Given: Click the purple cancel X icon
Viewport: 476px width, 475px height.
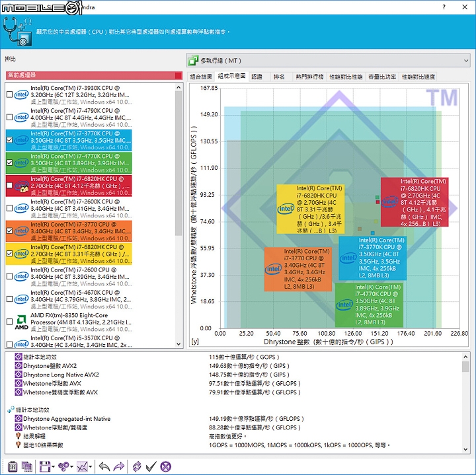Looking at the screenshot, I should tap(166, 466).
